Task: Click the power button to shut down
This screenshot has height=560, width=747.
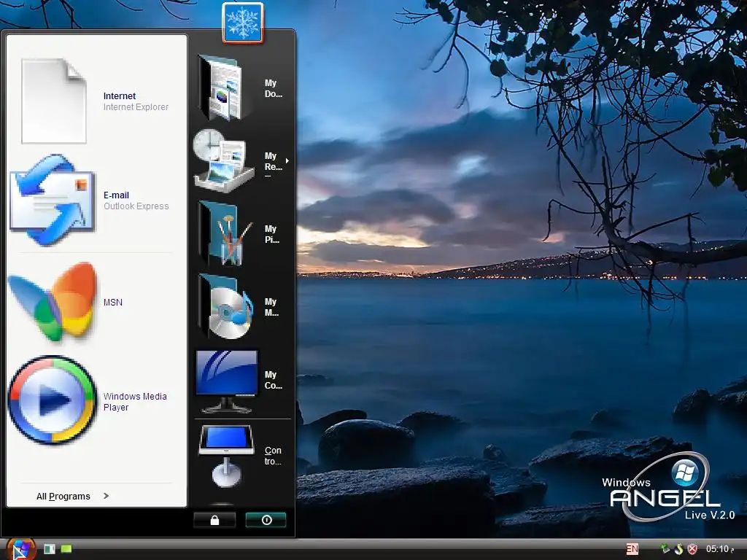Action: (x=266, y=520)
